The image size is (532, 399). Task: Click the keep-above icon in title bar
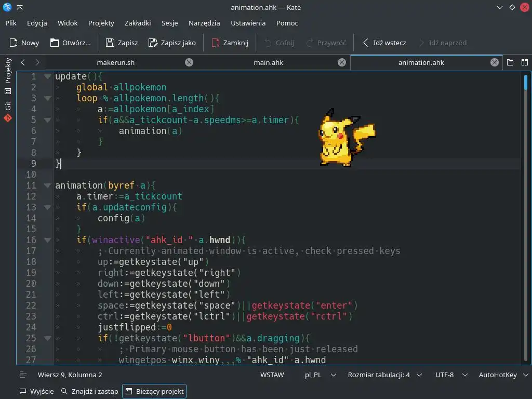pos(20,7)
